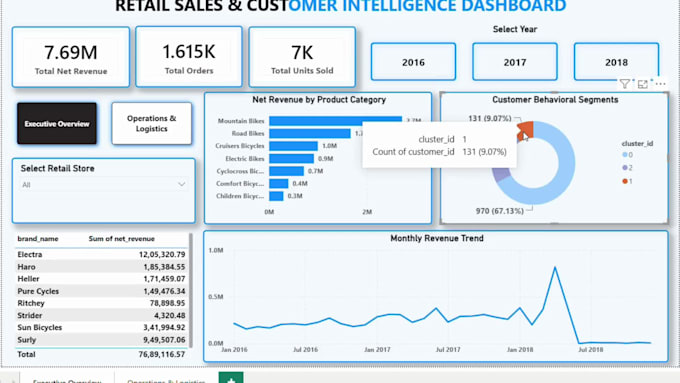680x383 pixels.
Task: Click the brand table vertical scrollbar
Action: click(x=190, y=291)
